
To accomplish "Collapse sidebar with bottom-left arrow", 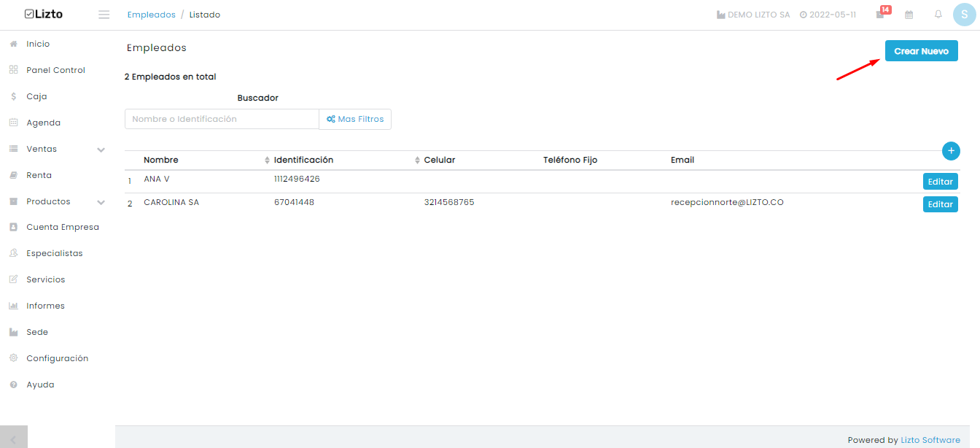I will point(13,439).
